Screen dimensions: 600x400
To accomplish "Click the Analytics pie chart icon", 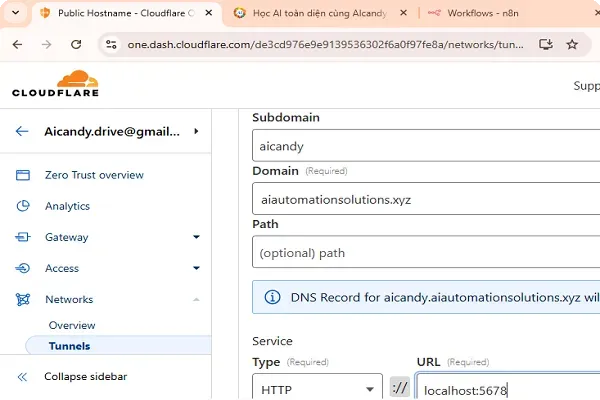I will [x=23, y=206].
